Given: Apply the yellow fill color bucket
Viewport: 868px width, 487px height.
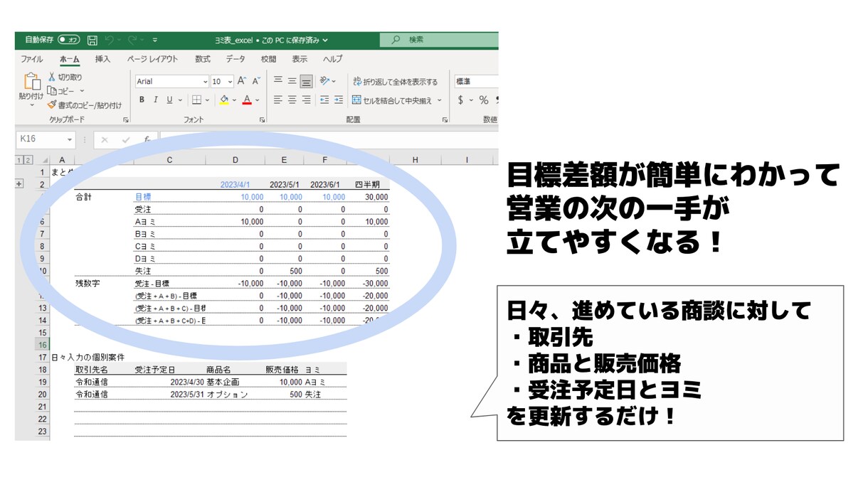Looking at the screenshot, I should pos(224,100).
